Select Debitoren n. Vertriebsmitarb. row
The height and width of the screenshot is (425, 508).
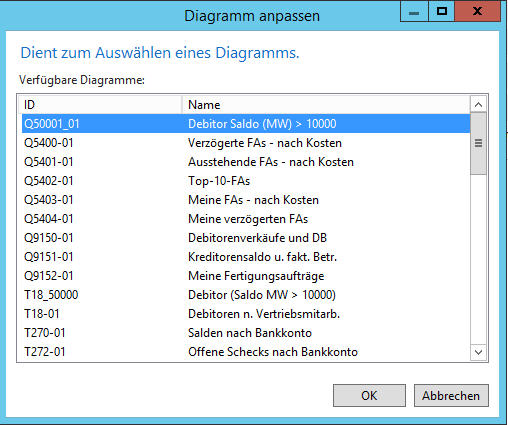(246, 314)
